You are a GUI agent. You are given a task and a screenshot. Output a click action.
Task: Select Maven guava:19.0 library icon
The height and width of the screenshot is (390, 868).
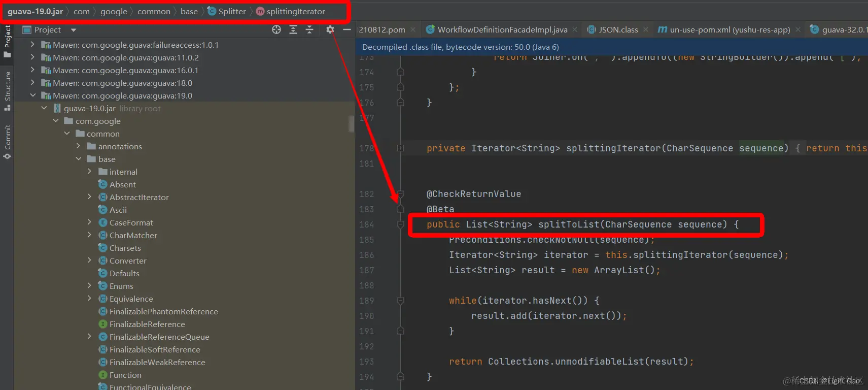(46, 95)
